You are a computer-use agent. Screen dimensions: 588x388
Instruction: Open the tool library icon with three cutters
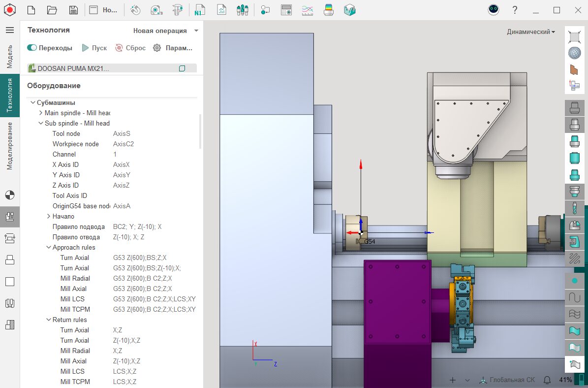click(x=242, y=10)
